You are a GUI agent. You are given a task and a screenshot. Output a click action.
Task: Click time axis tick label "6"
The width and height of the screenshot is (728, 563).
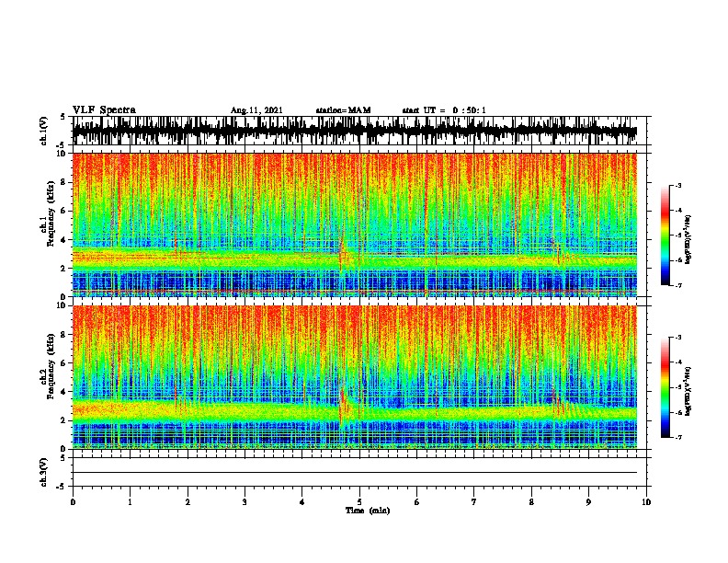pos(417,502)
